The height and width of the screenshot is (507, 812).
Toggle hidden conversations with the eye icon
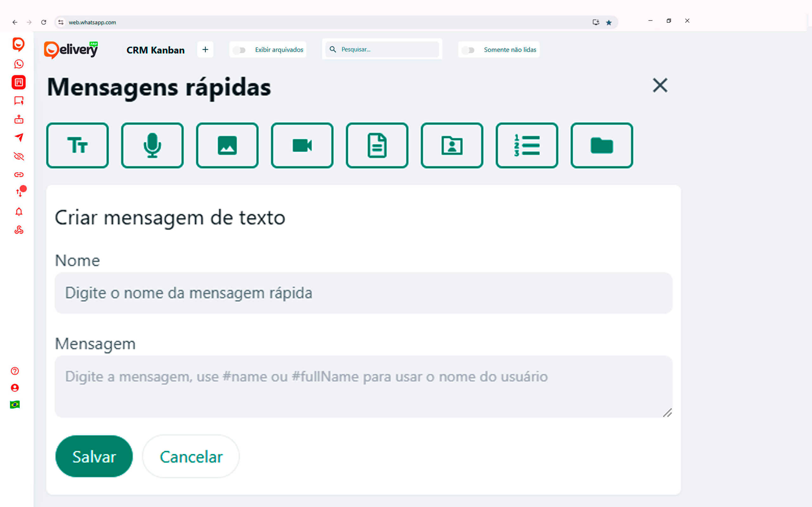[x=18, y=156]
